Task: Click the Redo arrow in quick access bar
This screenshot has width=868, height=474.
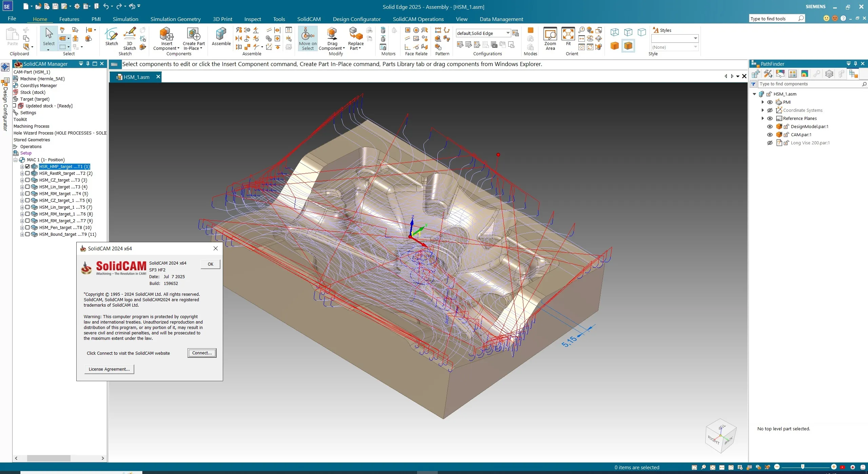Action: click(119, 6)
